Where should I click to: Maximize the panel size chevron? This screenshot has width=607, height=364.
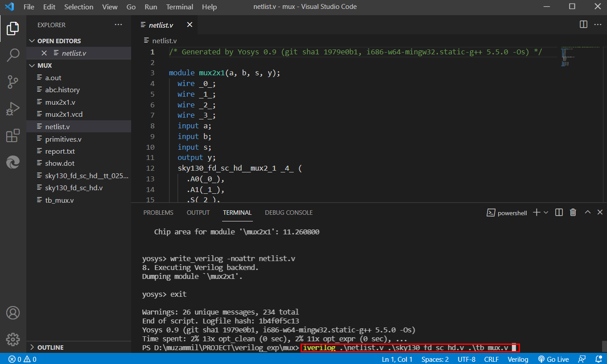coord(588,213)
